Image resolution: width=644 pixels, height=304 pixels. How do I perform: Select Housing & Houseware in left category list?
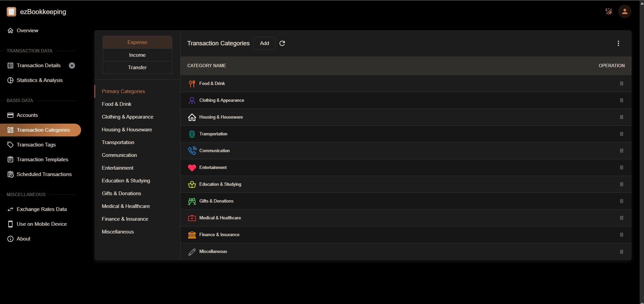click(x=137, y=130)
